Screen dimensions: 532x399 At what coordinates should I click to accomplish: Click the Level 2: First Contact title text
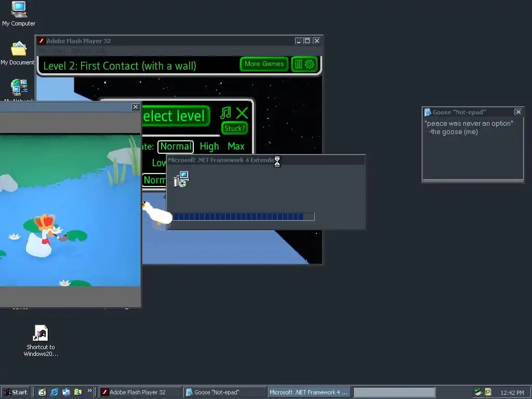[x=120, y=65]
